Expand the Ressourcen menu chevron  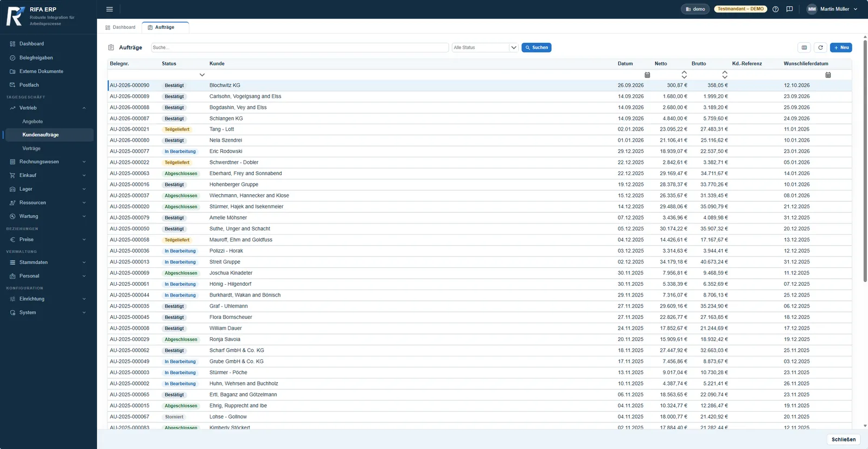[x=84, y=203]
